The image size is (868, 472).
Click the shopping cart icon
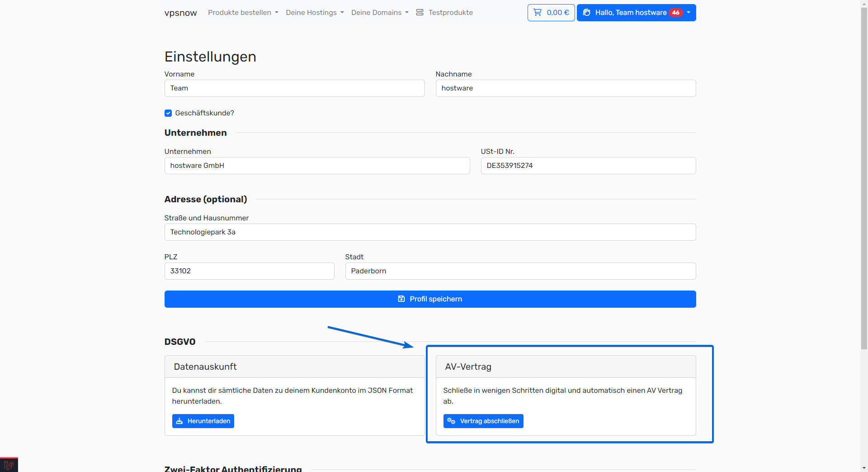538,13
